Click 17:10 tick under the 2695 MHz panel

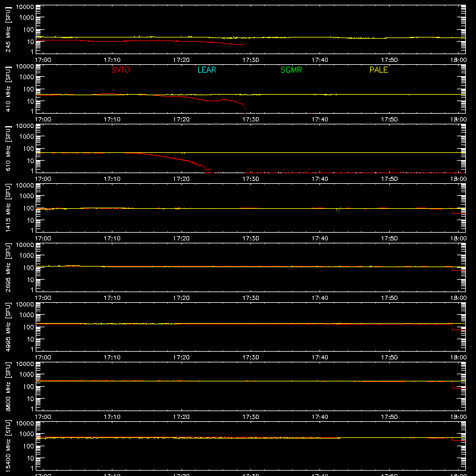click(112, 298)
